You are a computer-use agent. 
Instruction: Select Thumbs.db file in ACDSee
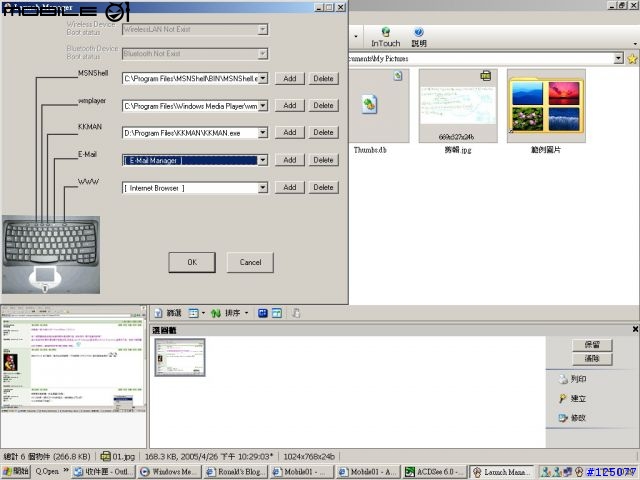[x=379, y=111]
